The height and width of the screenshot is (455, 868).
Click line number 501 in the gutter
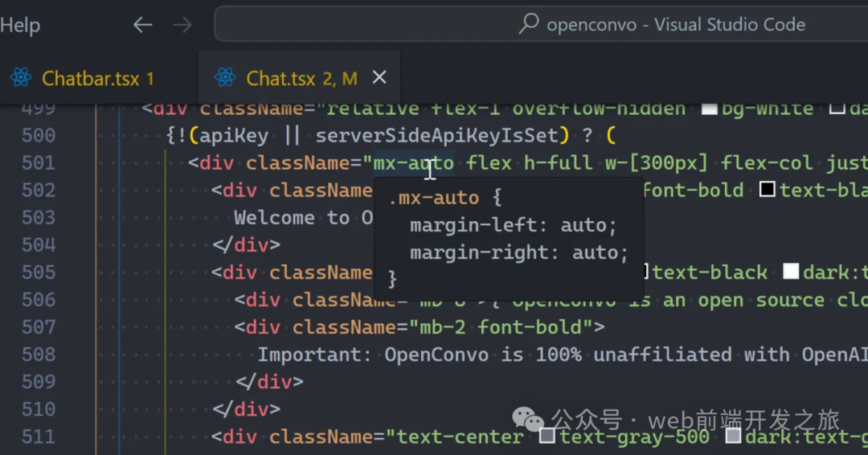[39, 162]
